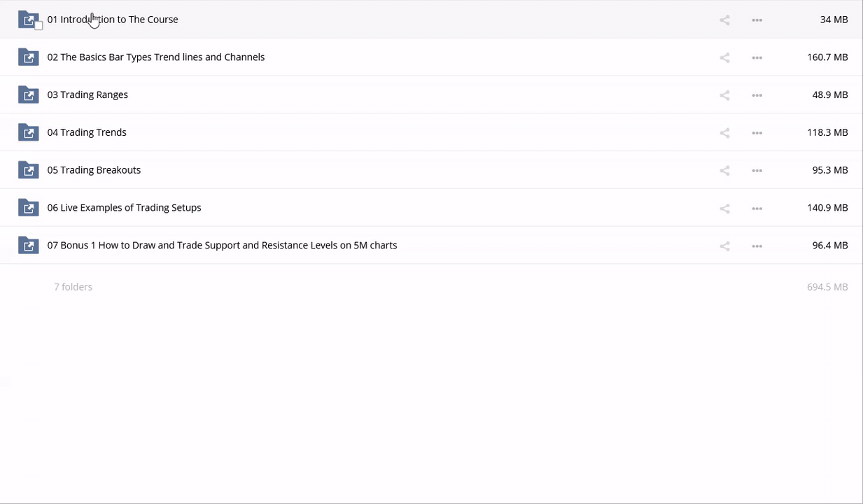The image size is (863, 504).
Task: Share the 05 Trading Breakouts folder
Action: tap(724, 171)
